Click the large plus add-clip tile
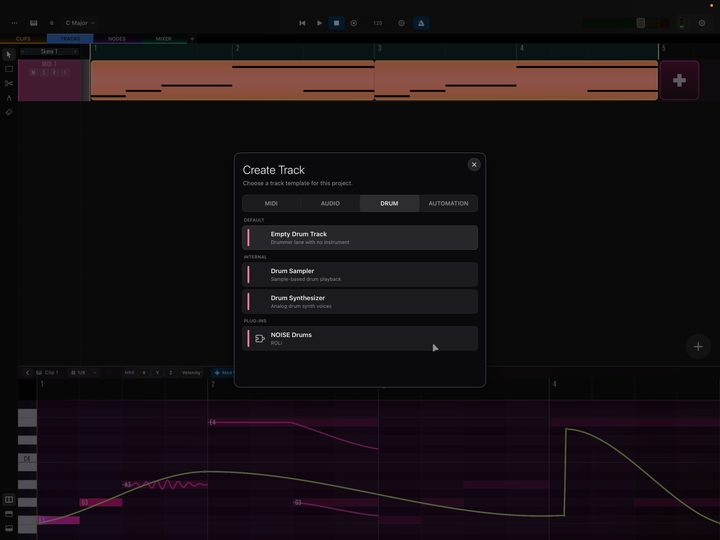720x540 pixels. 679,80
